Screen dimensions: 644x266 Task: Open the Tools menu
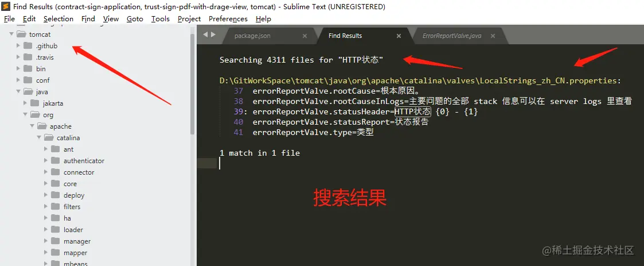point(160,19)
